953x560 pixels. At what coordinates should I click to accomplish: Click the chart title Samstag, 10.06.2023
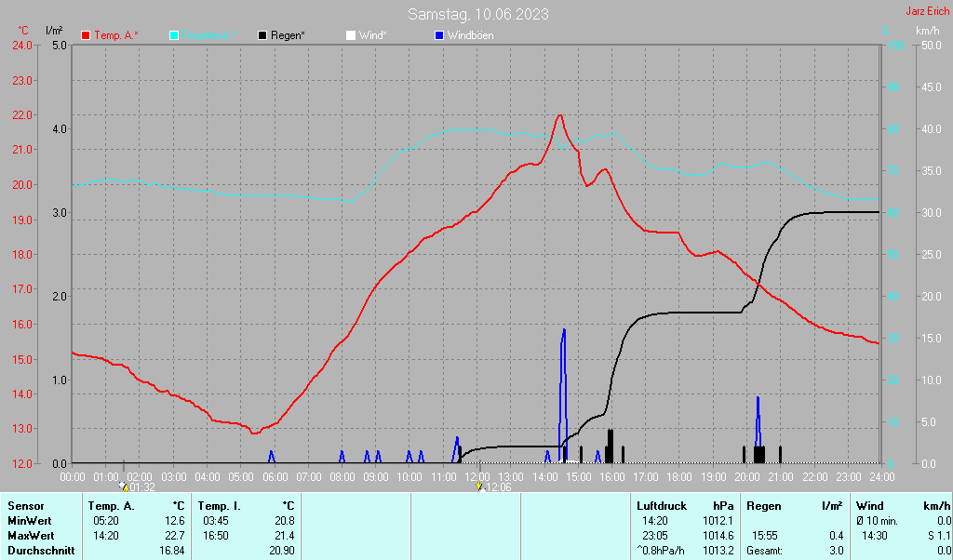point(477,14)
